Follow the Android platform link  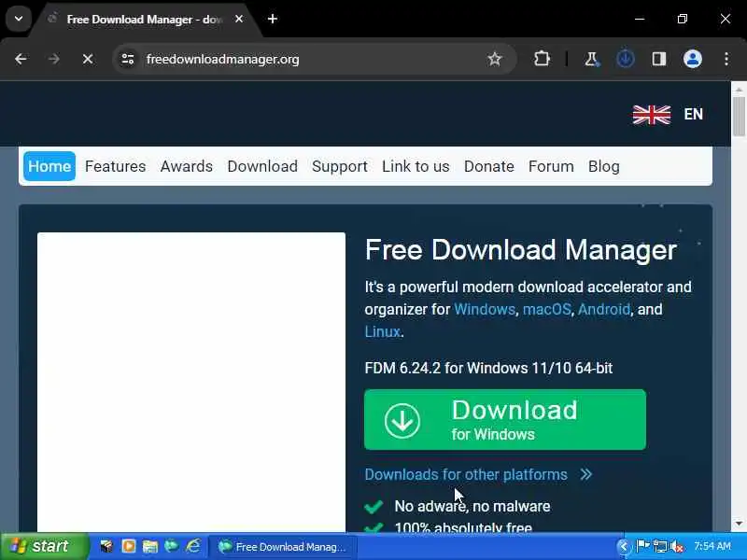(604, 309)
